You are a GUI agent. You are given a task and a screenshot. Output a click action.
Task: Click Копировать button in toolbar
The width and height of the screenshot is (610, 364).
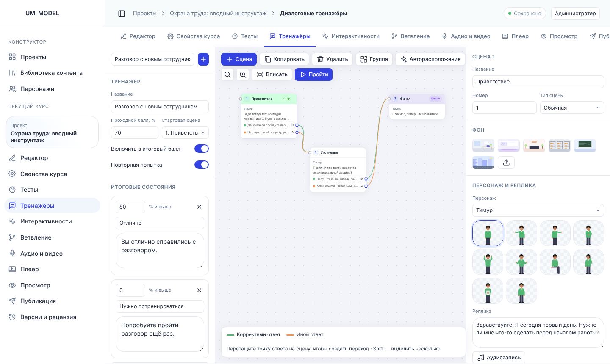tap(285, 59)
